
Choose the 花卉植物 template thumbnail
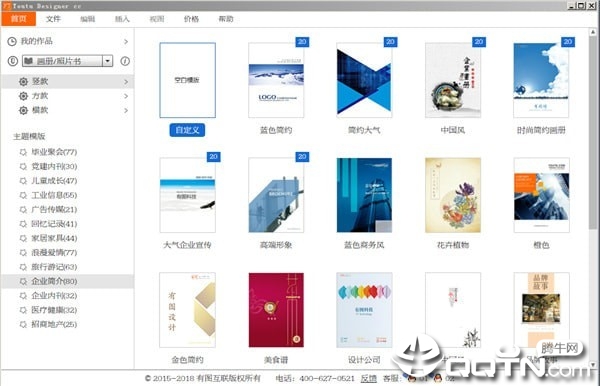[453, 195]
